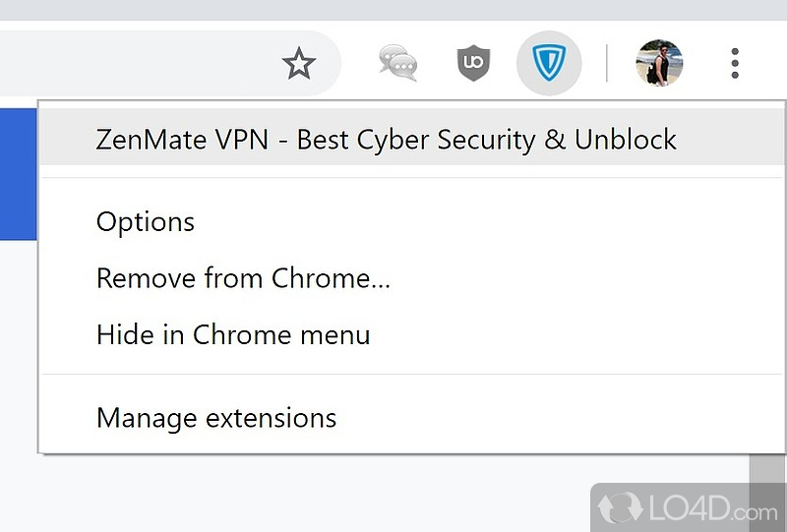This screenshot has height=532, width=787.
Task: Open the Chrome profile avatar
Action: coord(659,64)
